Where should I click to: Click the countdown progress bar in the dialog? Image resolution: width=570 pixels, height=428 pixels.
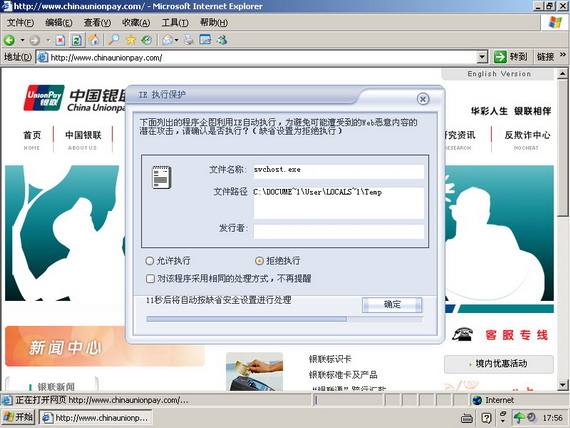[285, 319]
